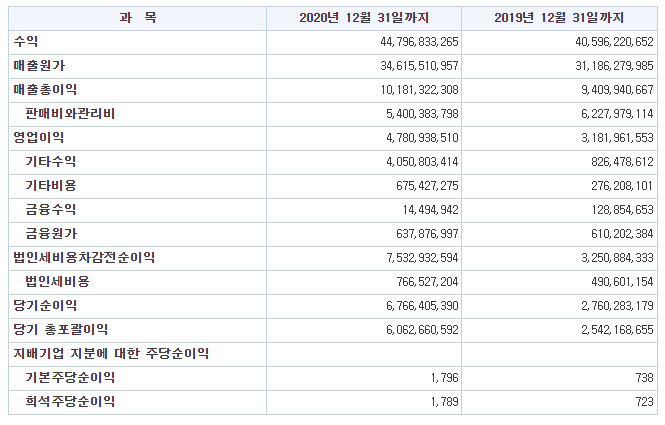
Task: Select value 9,409,940,667
Action: pos(617,90)
